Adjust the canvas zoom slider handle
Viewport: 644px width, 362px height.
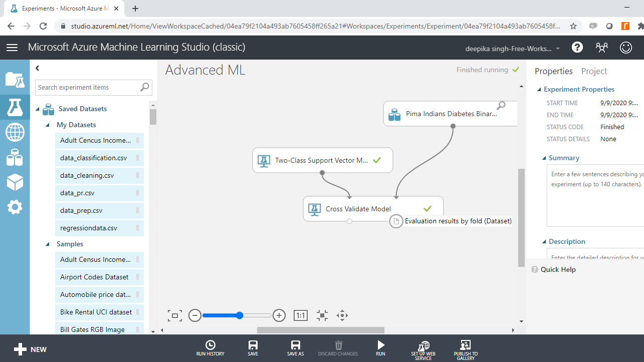pyautogui.click(x=240, y=315)
